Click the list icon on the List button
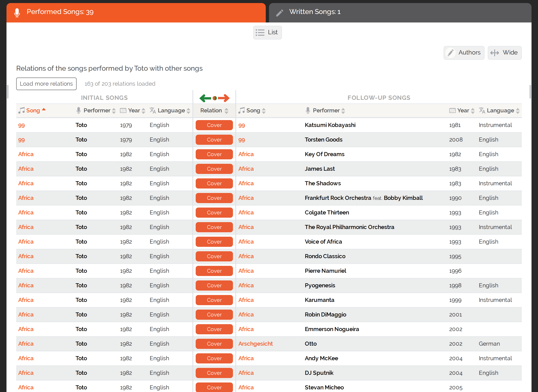The height and width of the screenshot is (392, 538). 260,33
